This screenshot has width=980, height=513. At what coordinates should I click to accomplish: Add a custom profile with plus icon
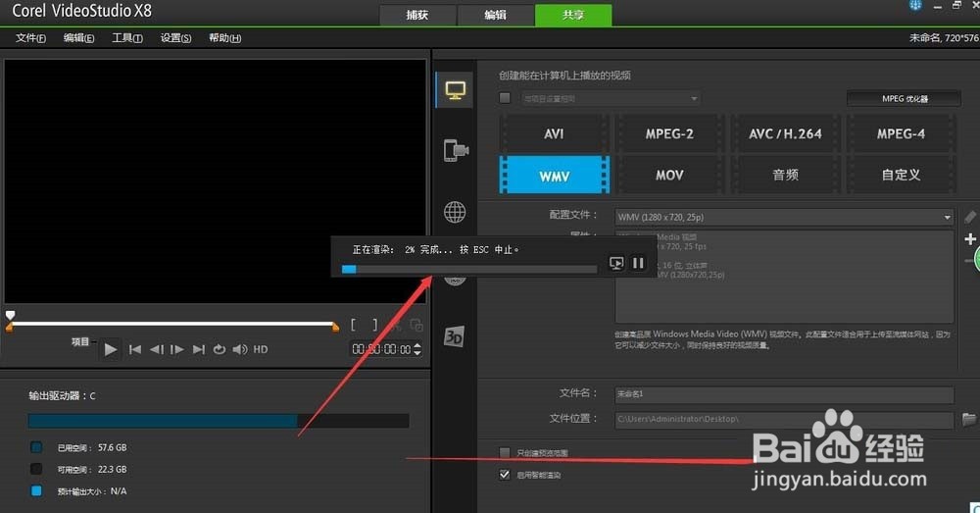[970, 239]
